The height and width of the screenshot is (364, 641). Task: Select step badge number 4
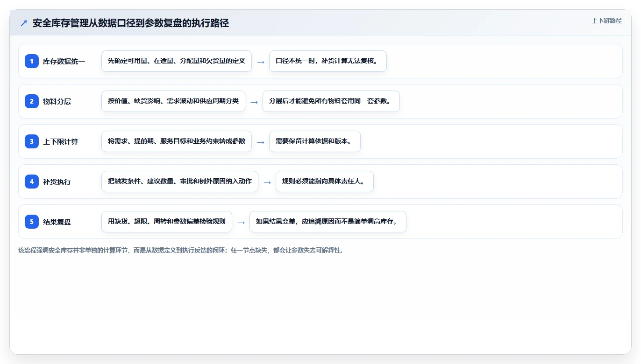pos(32,182)
